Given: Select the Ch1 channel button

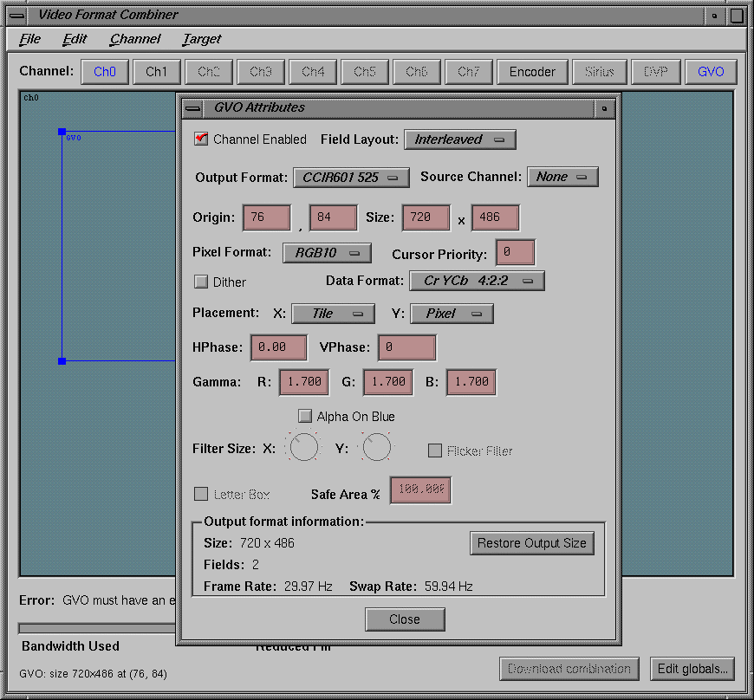Looking at the screenshot, I should (x=157, y=72).
